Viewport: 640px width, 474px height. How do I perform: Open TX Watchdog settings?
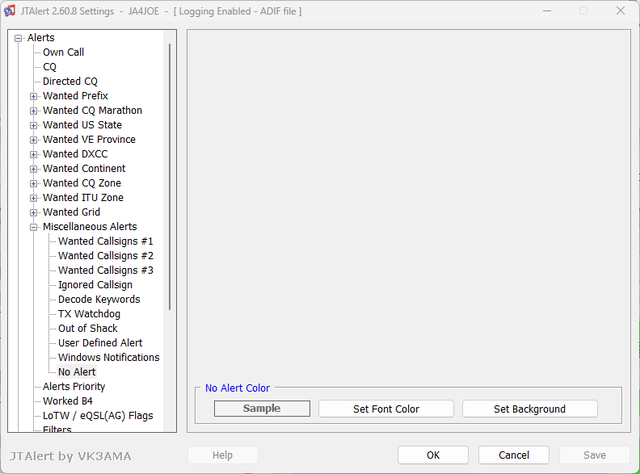[89, 314]
